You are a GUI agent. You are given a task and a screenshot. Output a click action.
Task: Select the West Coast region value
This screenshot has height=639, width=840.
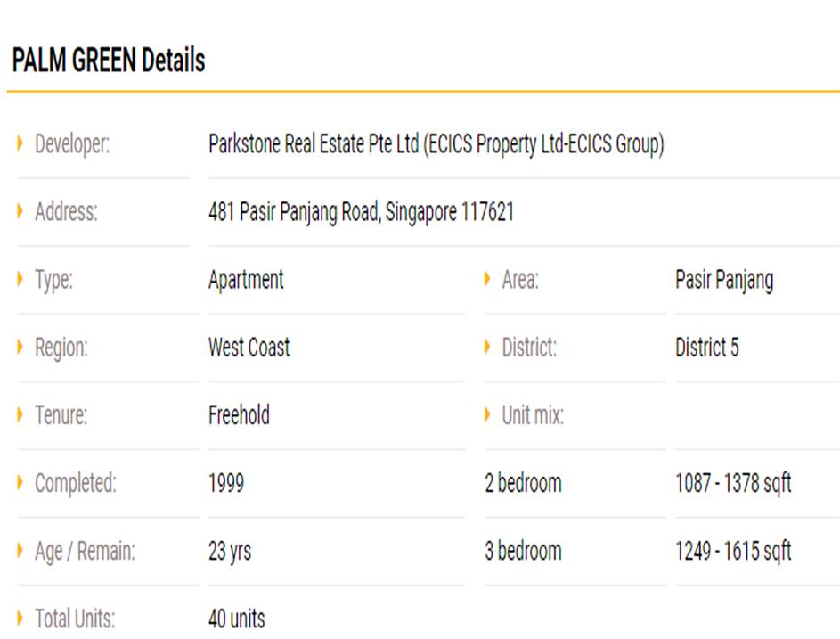pos(249,348)
